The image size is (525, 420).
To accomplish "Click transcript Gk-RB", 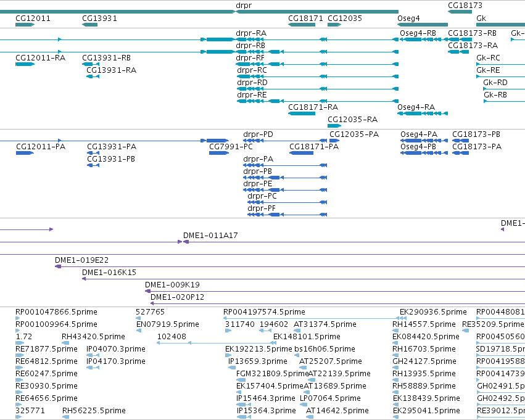I will point(495,95).
